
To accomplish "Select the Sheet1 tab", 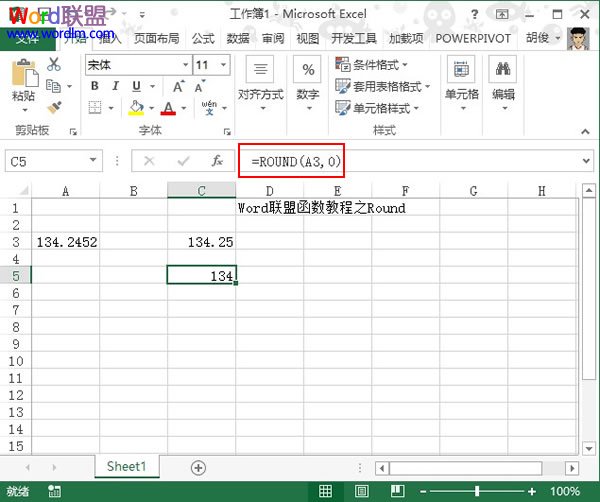I will (x=126, y=466).
